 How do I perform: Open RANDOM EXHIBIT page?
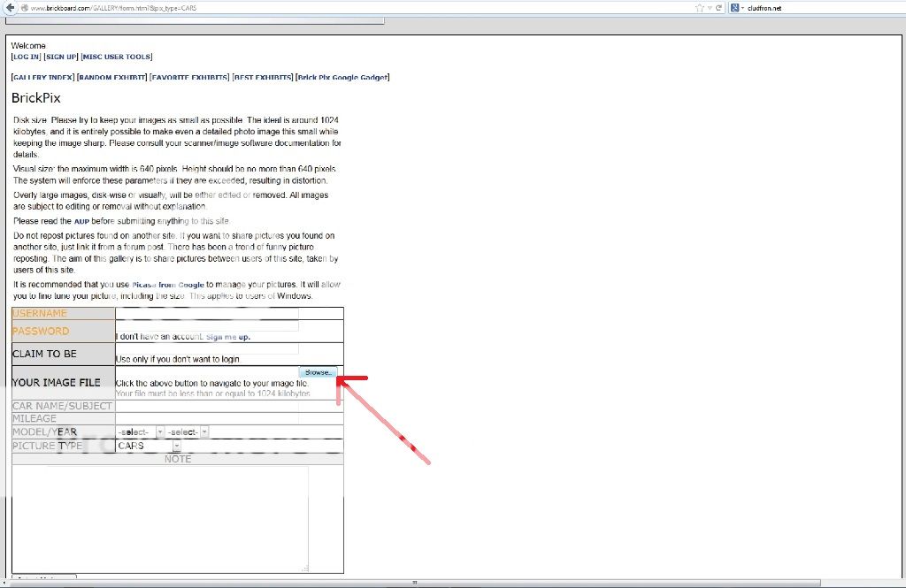[112, 78]
